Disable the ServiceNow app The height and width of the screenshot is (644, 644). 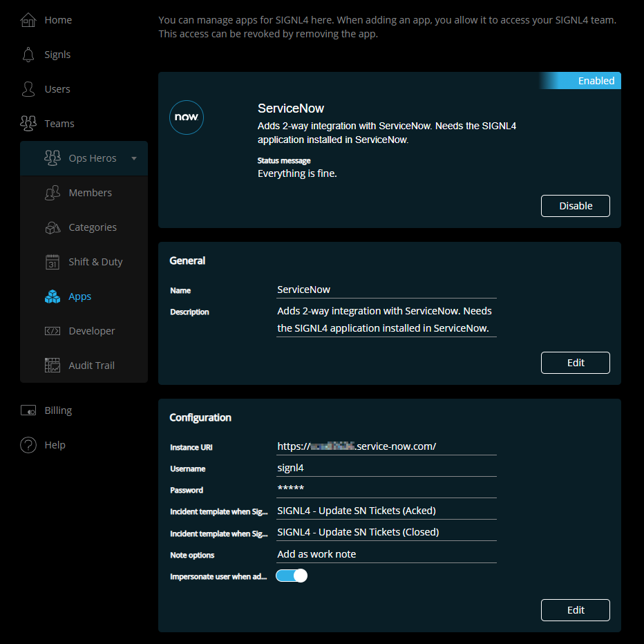pyautogui.click(x=575, y=206)
